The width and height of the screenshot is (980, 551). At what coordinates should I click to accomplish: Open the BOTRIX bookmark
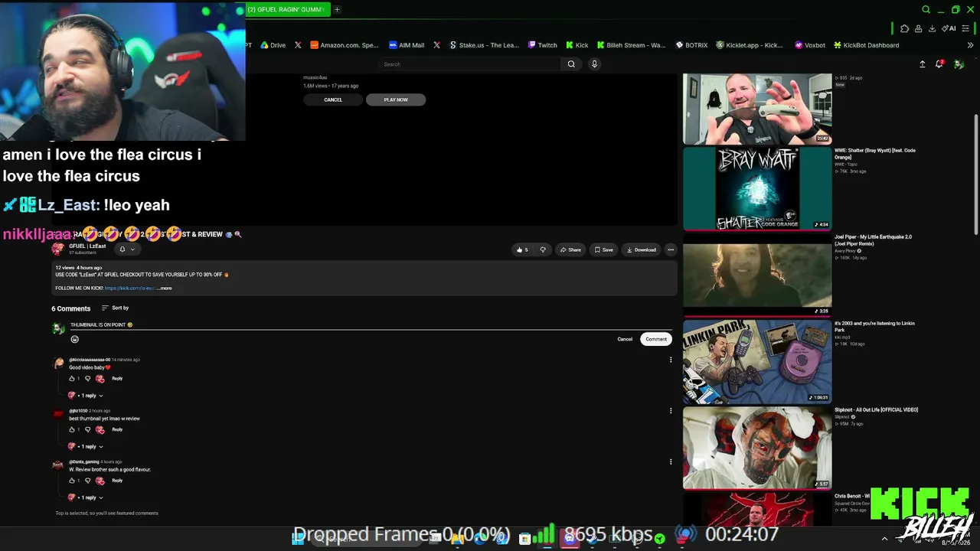[691, 45]
